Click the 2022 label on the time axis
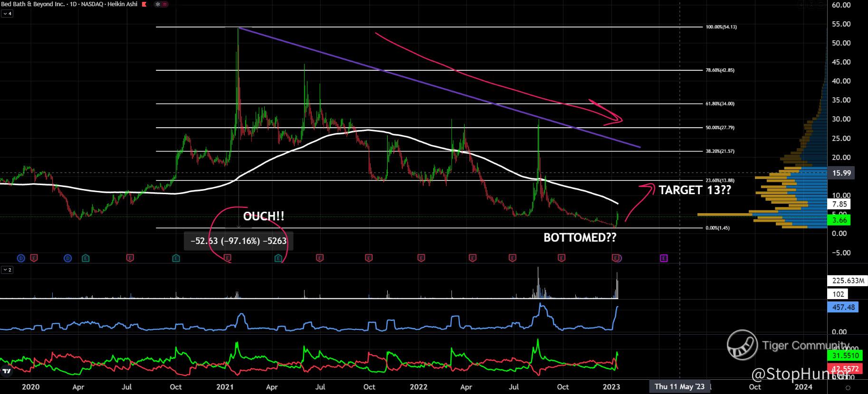The image size is (868, 394). click(x=419, y=387)
